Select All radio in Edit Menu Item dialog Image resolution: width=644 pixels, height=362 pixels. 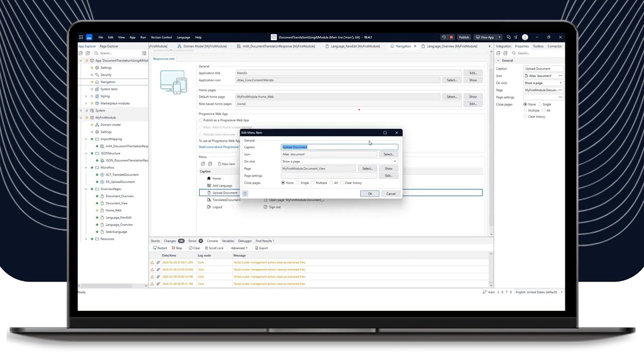point(332,183)
